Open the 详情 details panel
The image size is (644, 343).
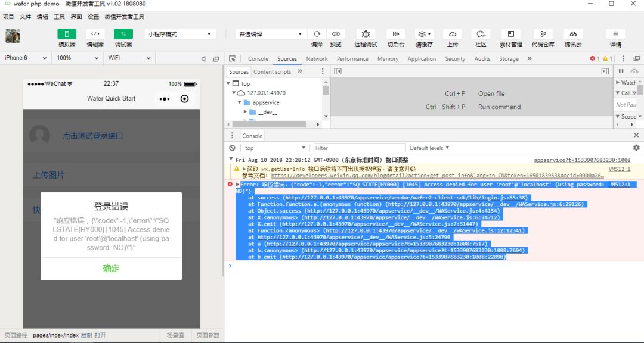[x=615, y=34]
